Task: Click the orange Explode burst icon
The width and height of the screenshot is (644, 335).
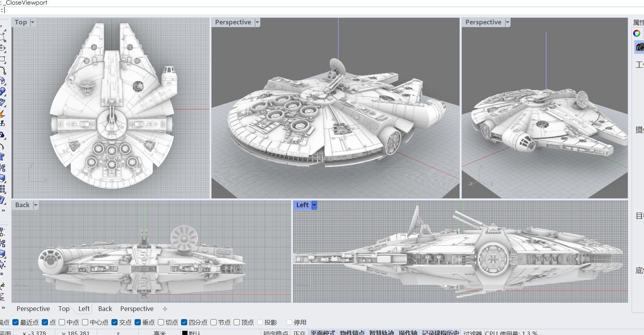Action: (2, 114)
